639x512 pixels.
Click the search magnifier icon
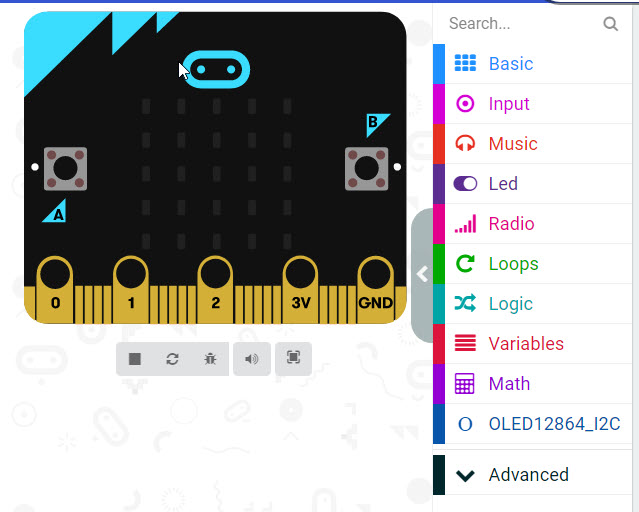(610, 24)
